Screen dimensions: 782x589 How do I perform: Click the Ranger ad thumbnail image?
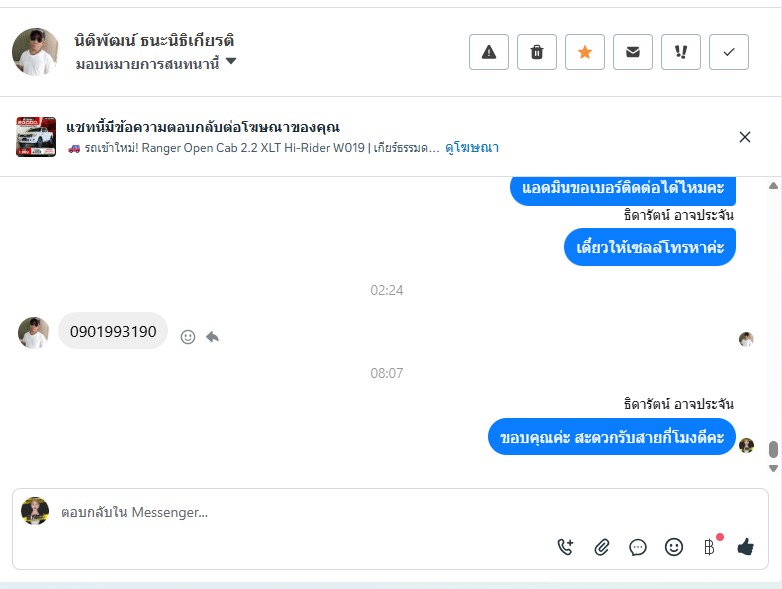(x=36, y=137)
